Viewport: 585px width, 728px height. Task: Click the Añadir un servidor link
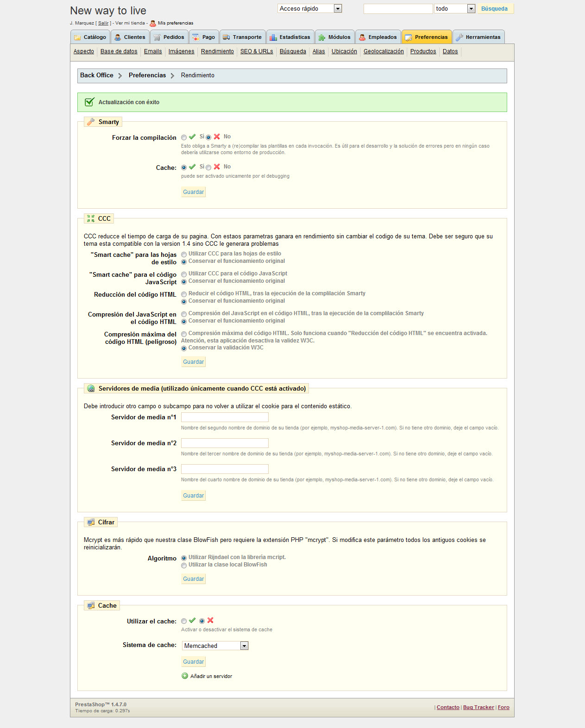(211, 676)
